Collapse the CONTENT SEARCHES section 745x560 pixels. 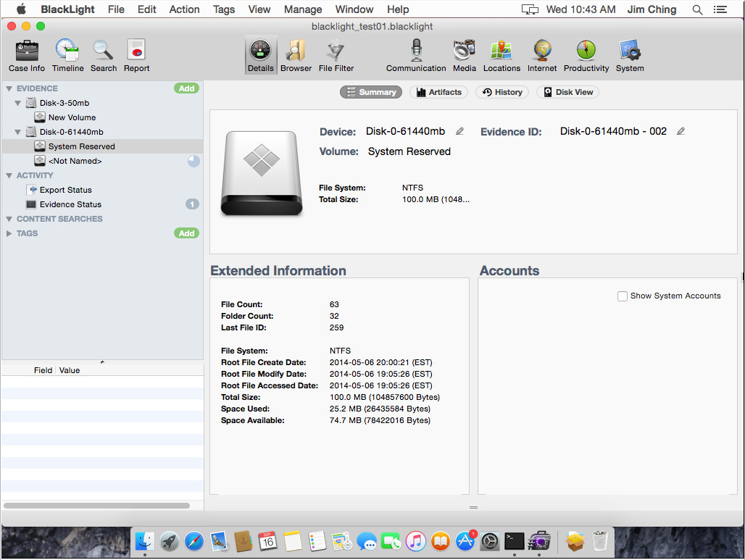(x=9, y=219)
